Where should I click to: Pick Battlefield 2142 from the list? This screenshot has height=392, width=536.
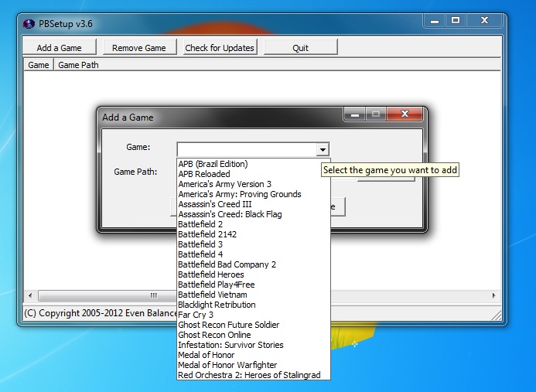[x=253, y=234]
